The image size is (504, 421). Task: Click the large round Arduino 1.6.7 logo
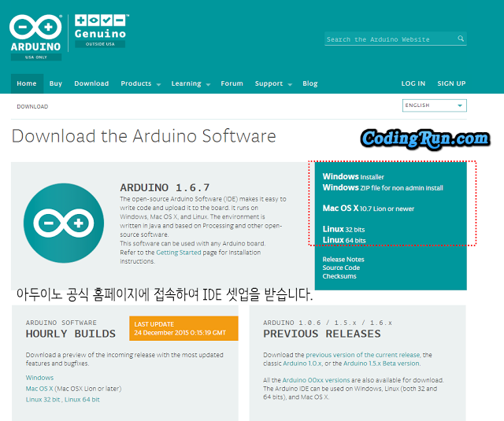click(64, 223)
